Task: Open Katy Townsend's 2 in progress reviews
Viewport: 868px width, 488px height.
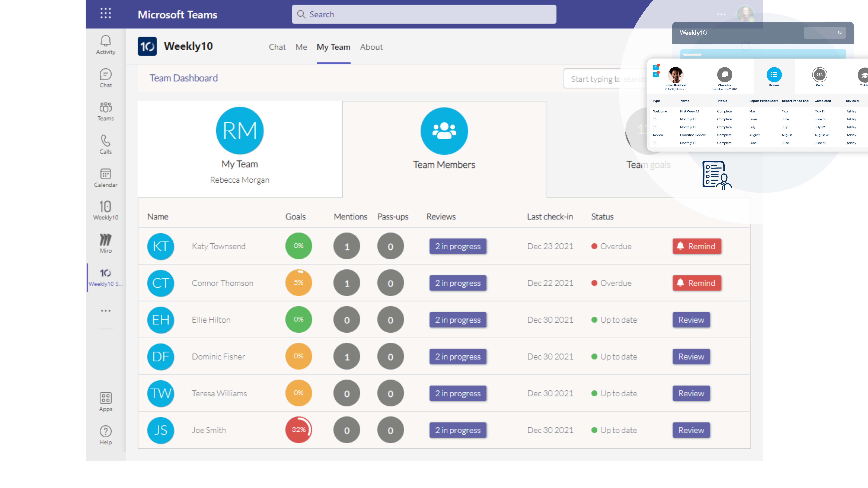Action: tap(458, 246)
